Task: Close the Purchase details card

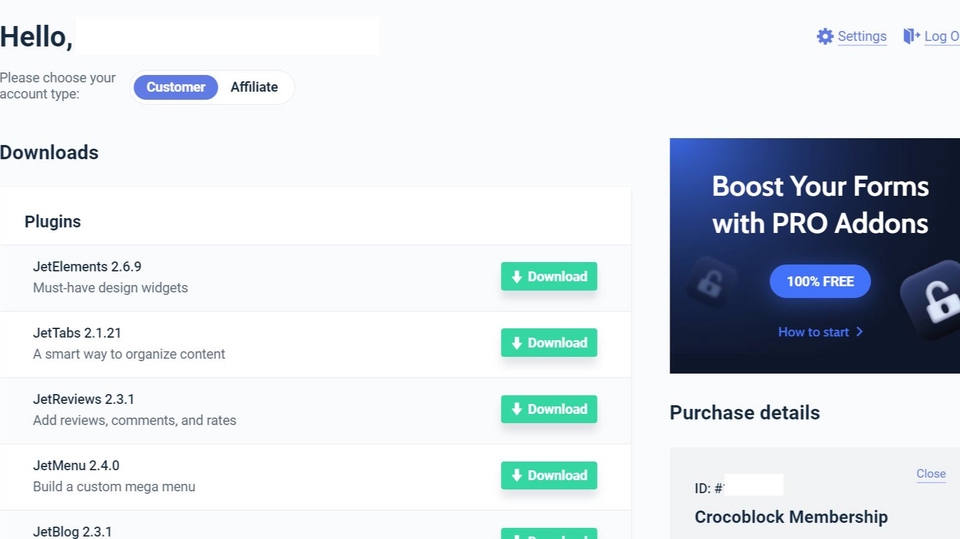Action: (x=931, y=473)
